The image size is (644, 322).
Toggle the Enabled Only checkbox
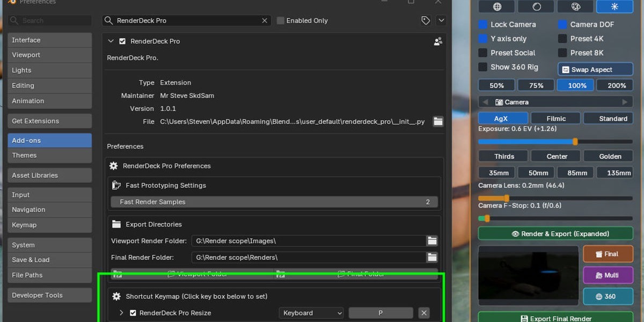[x=280, y=20]
